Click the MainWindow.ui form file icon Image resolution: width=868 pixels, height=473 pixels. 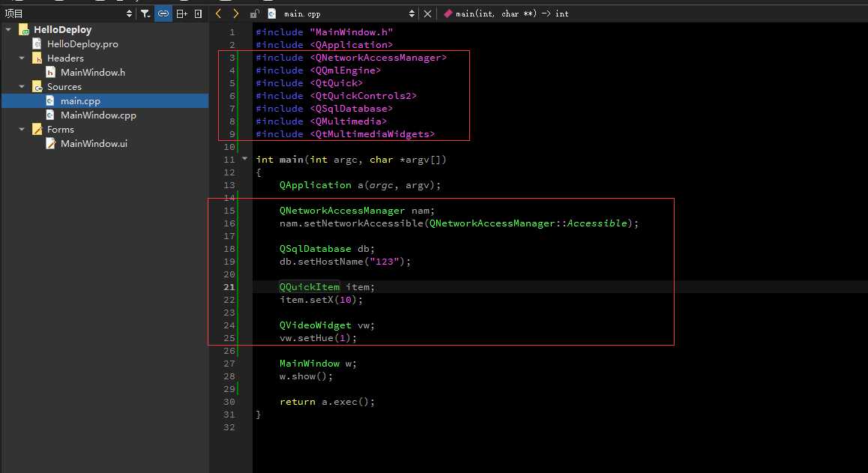pyautogui.click(x=50, y=143)
